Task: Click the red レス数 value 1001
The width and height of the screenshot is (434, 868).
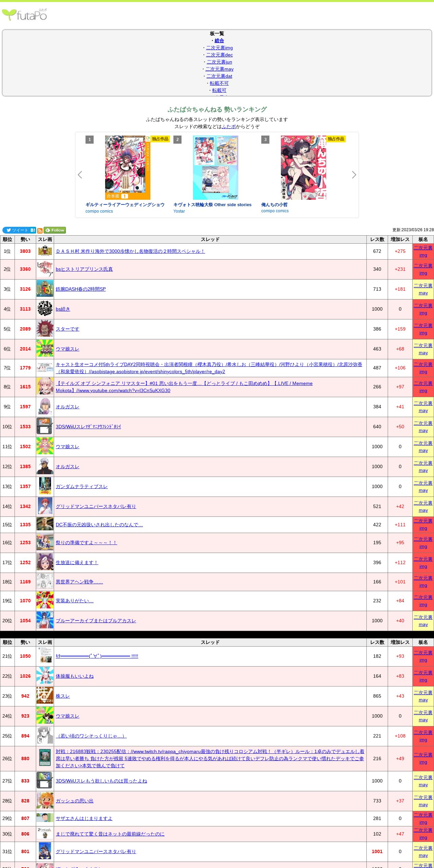Action: [x=377, y=851]
